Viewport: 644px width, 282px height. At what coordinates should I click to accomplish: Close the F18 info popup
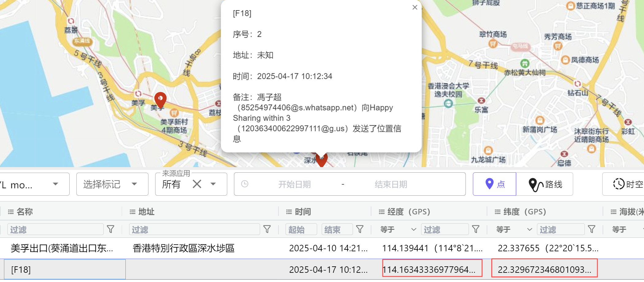pos(415,7)
